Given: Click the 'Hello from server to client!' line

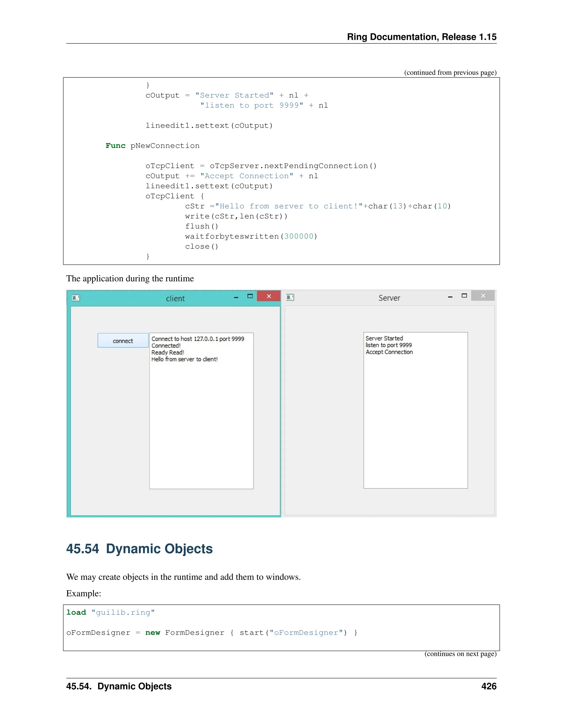Looking at the screenshot, I should pyautogui.click(x=184, y=359).
